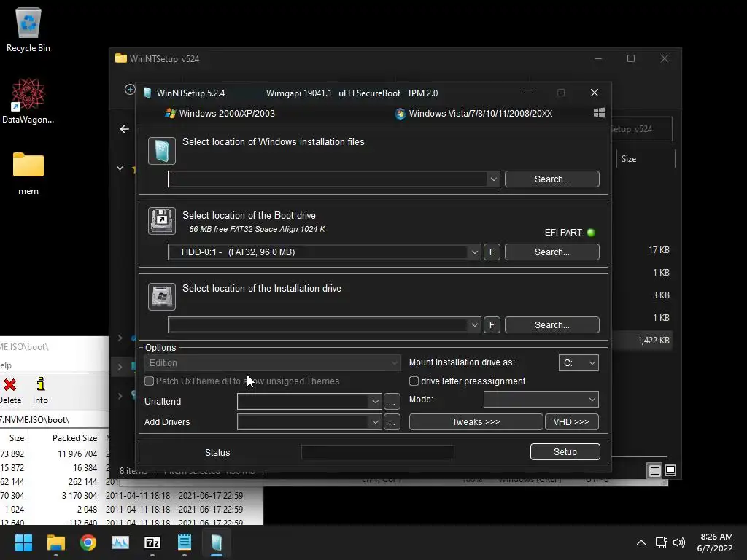Switch Explorer to details view icon
The height and width of the screenshot is (560, 747).
pos(655,470)
